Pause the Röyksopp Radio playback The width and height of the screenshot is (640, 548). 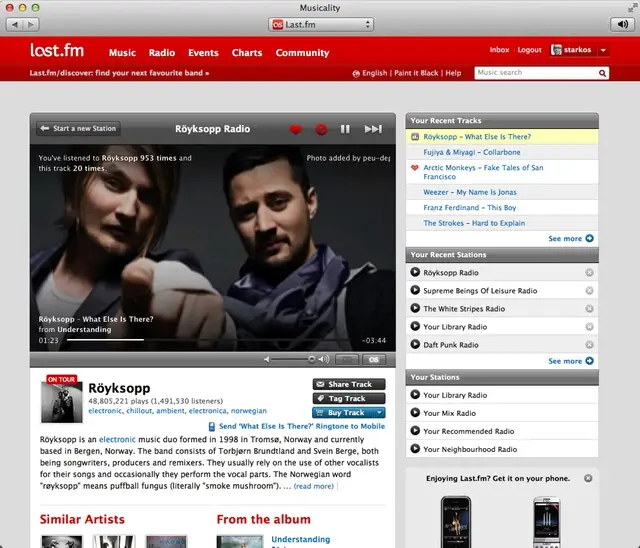click(x=345, y=129)
